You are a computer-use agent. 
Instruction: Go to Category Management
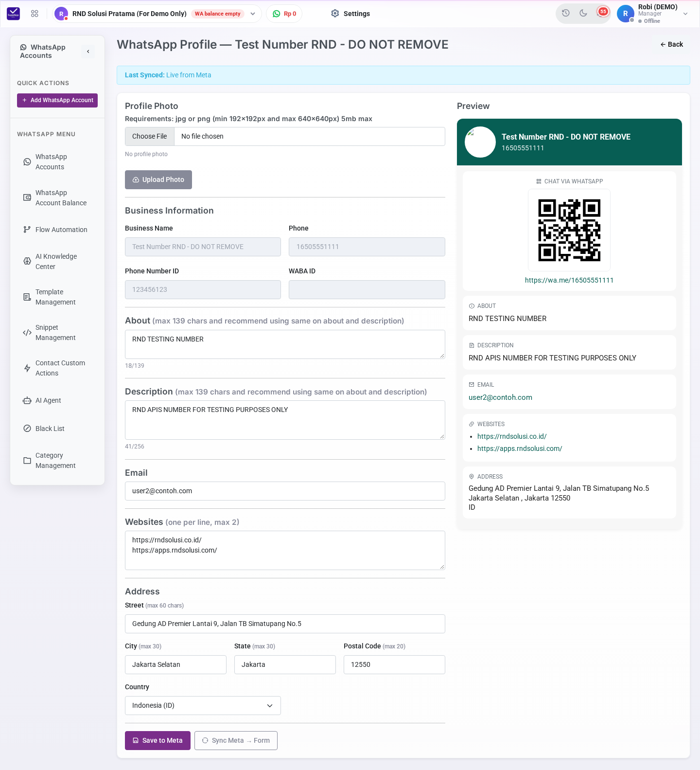[x=57, y=461]
